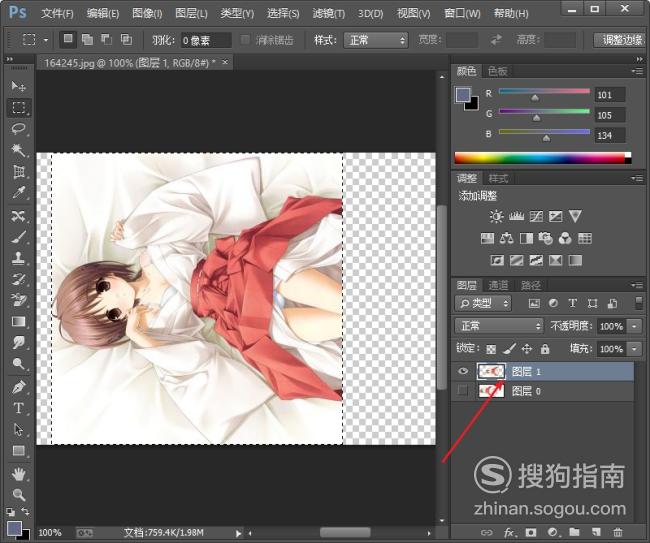This screenshot has width=650, height=543.
Task: Select the Blur/Smudge tool
Action: (x=18, y=343)
